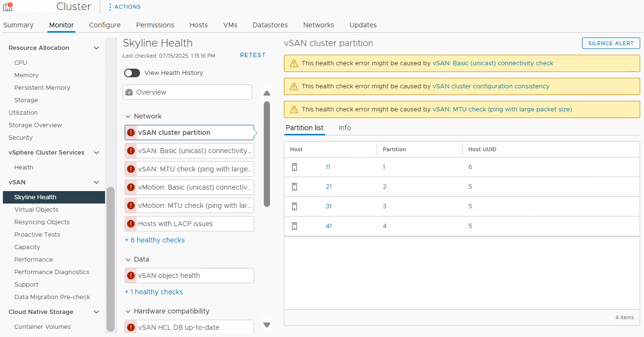Image resolution: width=644 pixels, height=337 pixels.
Task: Expand the 6 healthy network checks
Action: 154,240
